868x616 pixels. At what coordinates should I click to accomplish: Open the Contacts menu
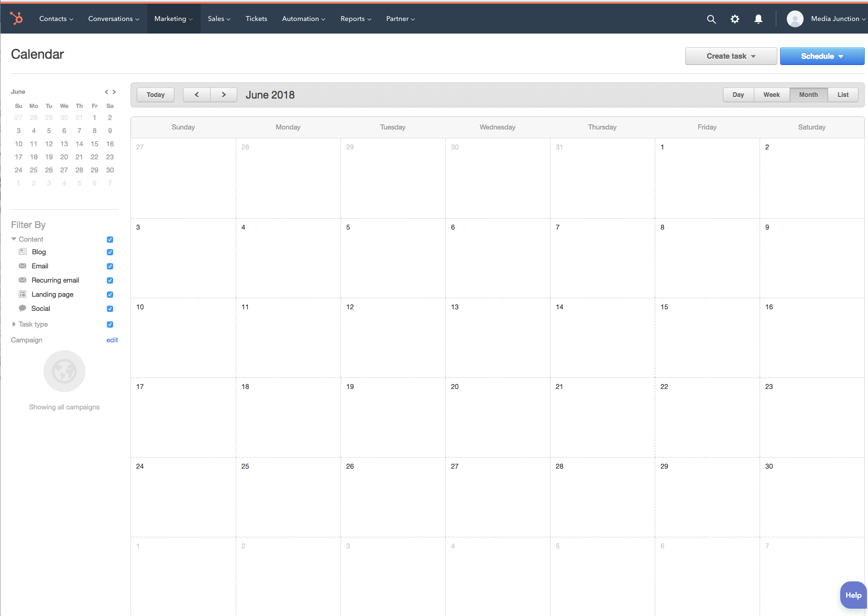coord(56,19)
